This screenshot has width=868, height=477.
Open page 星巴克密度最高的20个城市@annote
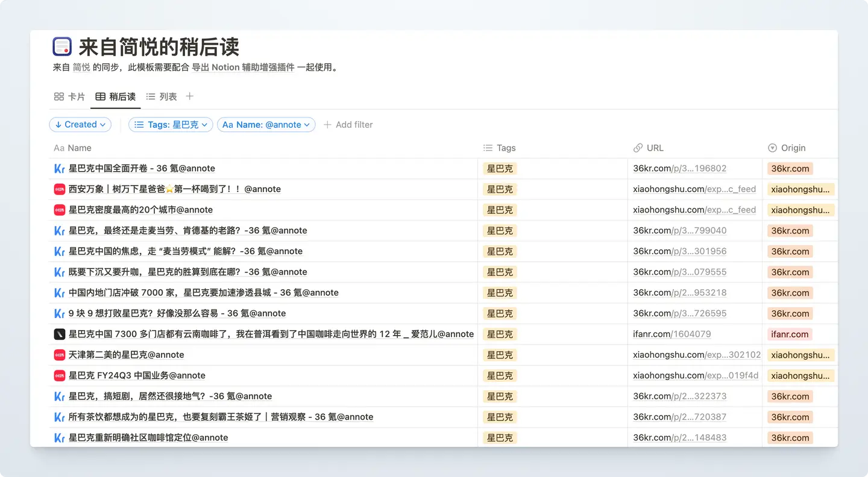140,210
